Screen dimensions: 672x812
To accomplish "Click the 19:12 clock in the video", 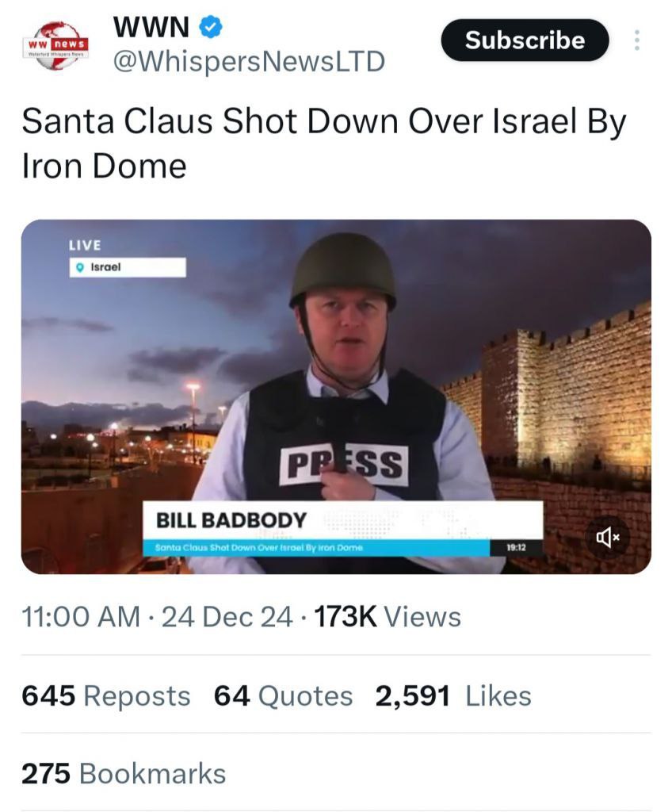I will pos(517,547).
